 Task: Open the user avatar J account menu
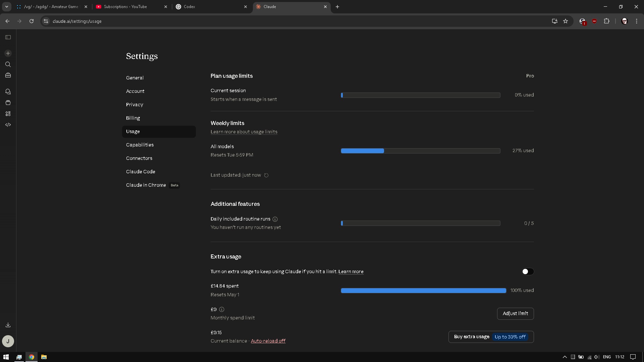point(8,341)
